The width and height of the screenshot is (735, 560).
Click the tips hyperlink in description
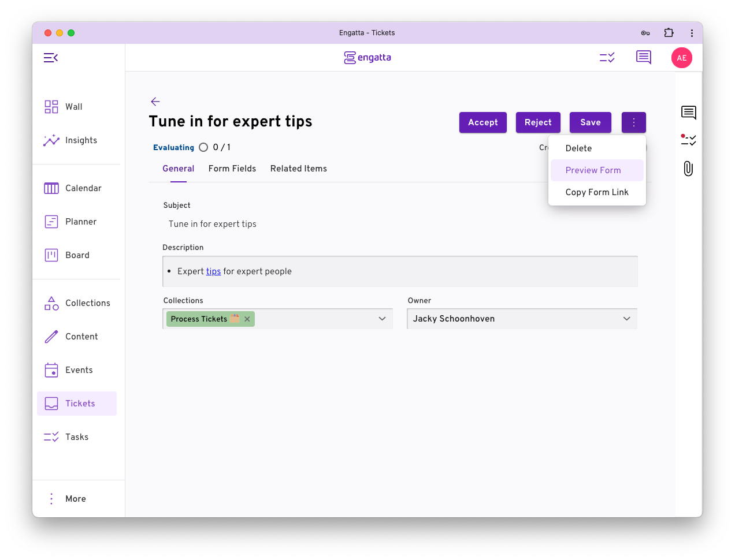pos(213,271)
